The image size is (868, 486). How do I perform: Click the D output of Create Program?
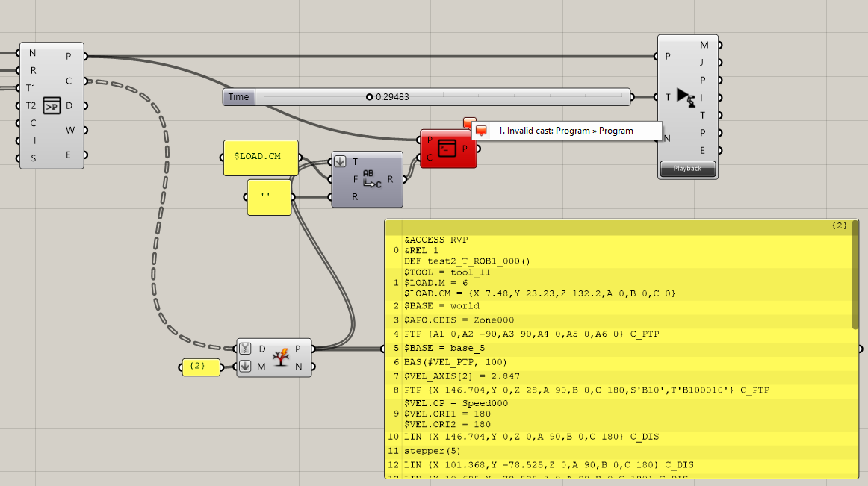pyautogui.click(x=69, y=105)
